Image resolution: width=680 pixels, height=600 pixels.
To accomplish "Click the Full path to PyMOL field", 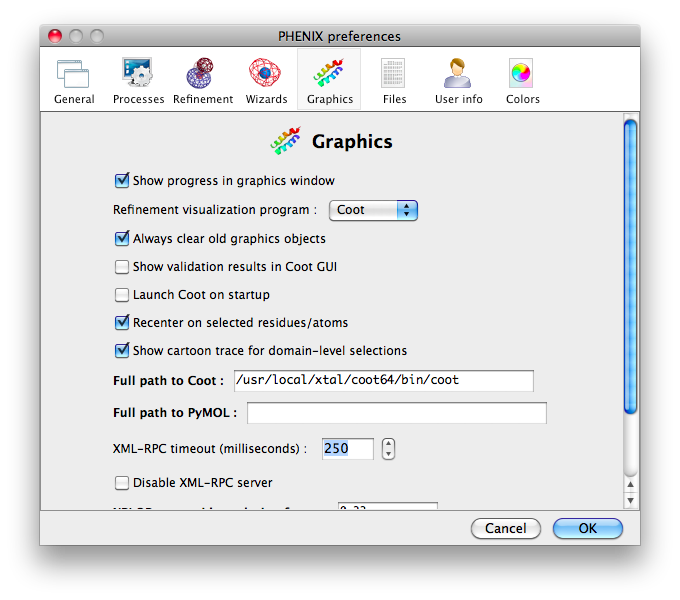I will (396, 413).
